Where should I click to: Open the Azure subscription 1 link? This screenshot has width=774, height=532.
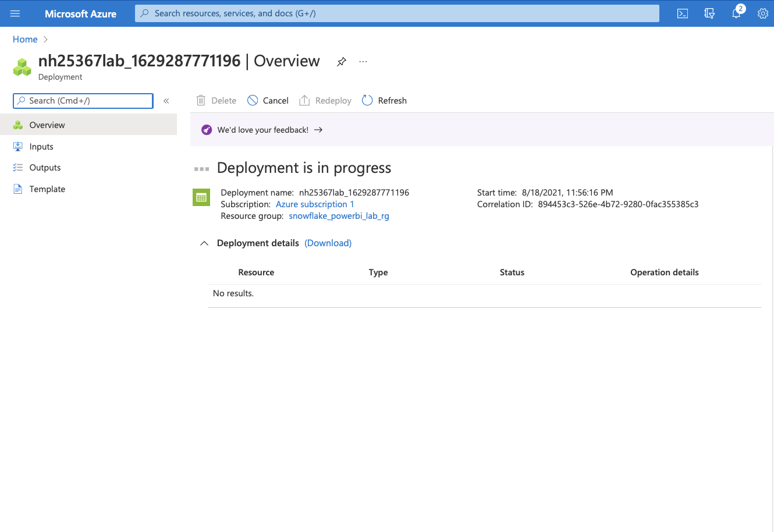click(315, 204)
